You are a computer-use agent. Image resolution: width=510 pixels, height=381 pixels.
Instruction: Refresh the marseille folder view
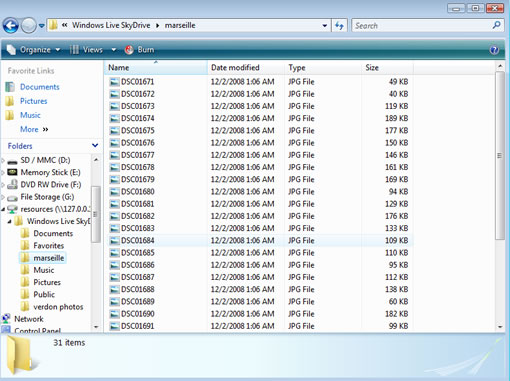[339, 26]
